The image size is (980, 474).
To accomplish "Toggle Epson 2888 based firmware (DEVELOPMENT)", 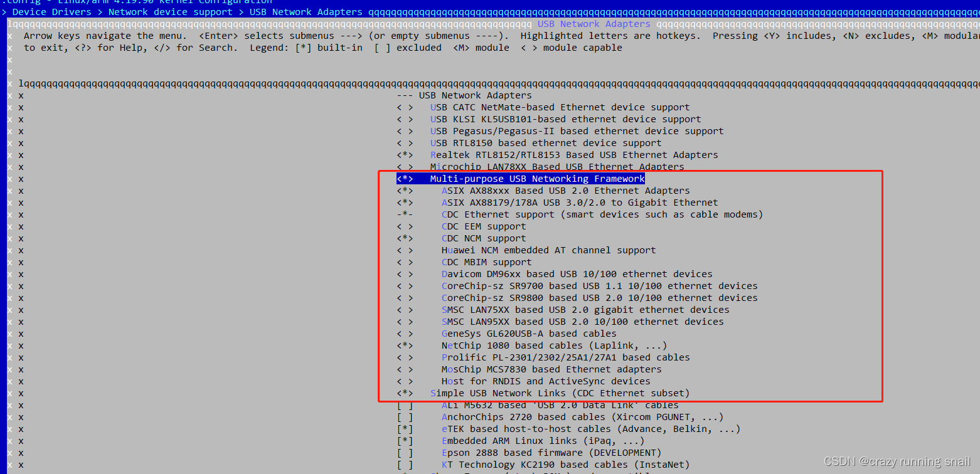I will pos(529,453).
